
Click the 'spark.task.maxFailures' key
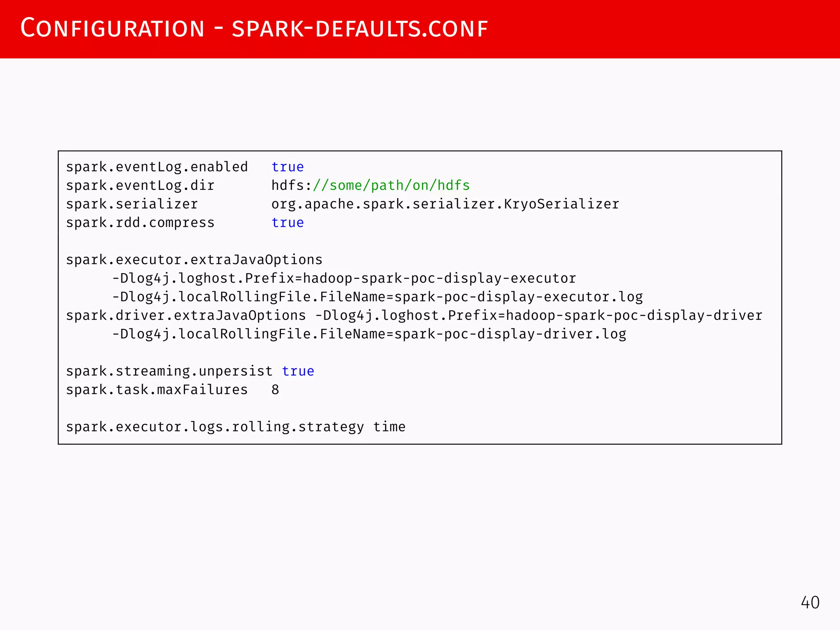pos(157,390)
